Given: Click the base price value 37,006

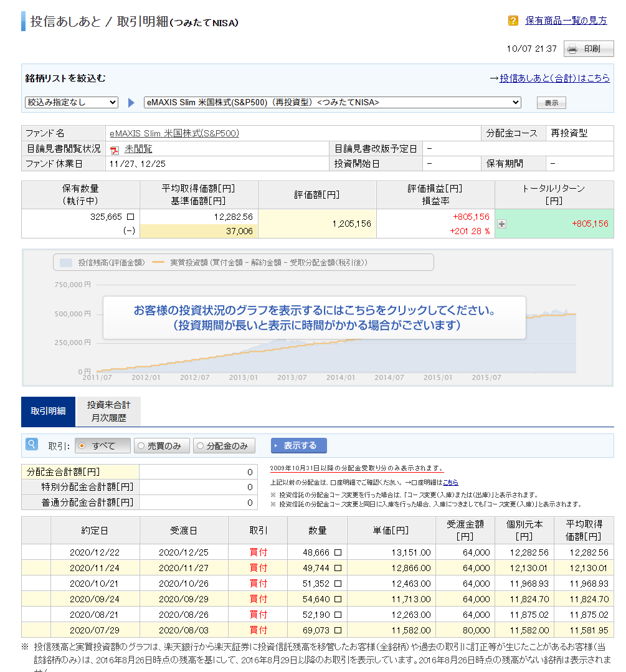Looking at the screenshot, I should pyautogui.click(x=239, y=231).
